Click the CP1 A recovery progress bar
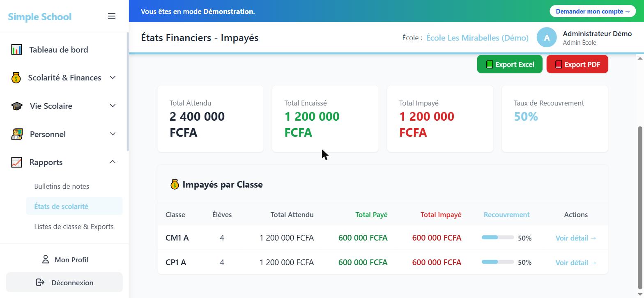Viewport: 644px width, 298px height. click(498, 262)
